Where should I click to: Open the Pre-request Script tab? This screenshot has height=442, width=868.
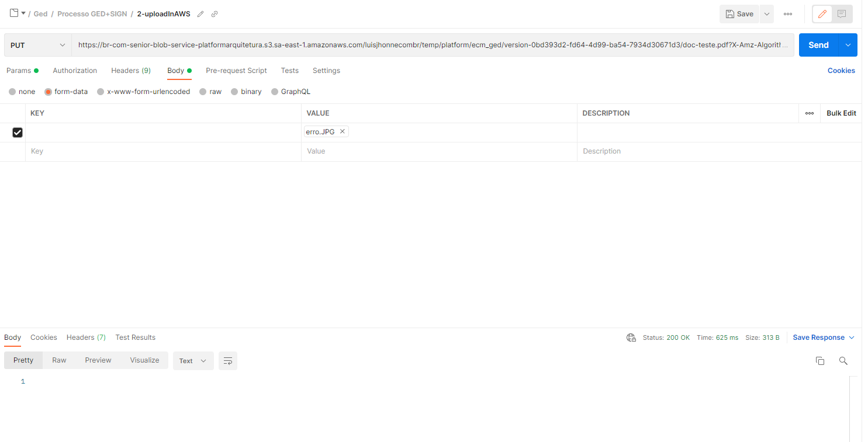pos(236,71)
